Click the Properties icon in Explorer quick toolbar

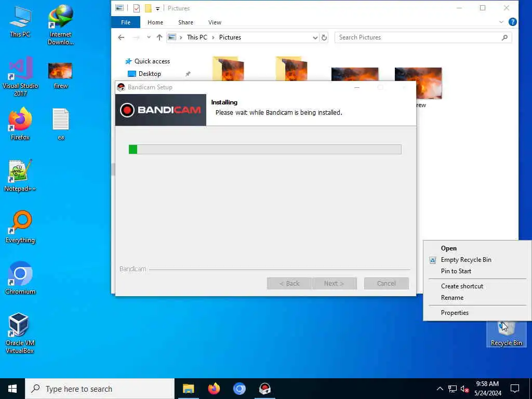coord(137,8)
